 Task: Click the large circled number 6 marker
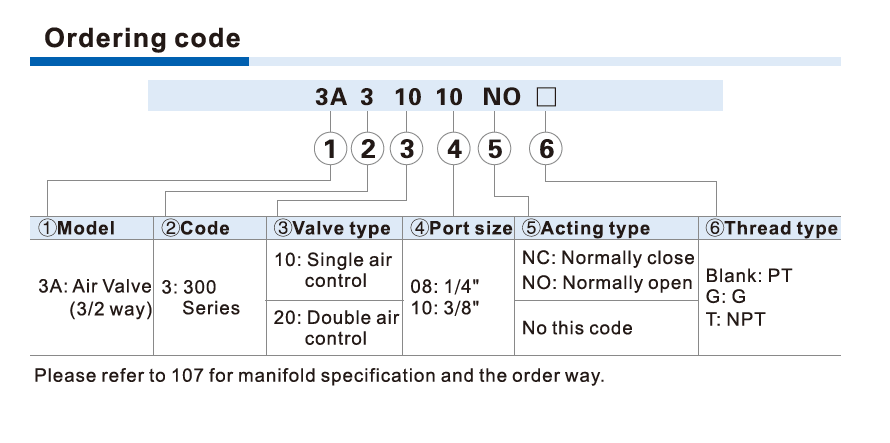pyautogui.click(x=545, y=150)
